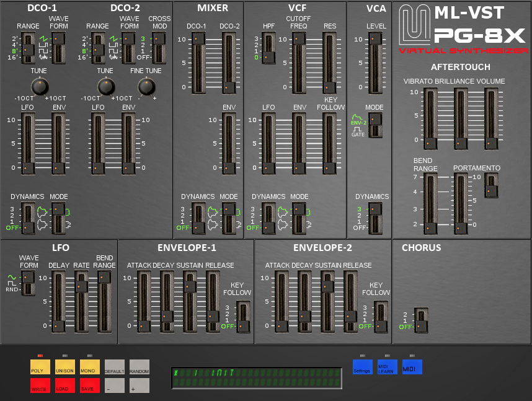Toggle the CHORUS mode switch
This screenshot has height=401, width=532.
coord(421,320)
